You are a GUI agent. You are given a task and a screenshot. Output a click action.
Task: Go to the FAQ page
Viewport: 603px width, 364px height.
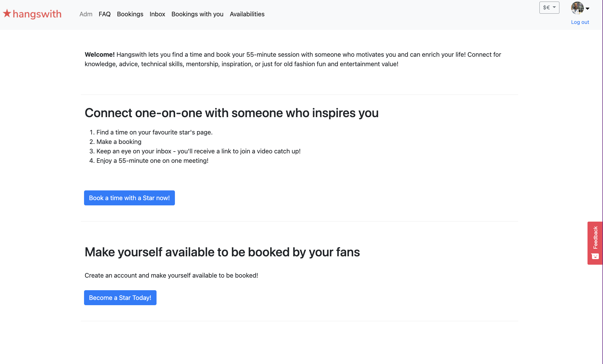pos(105,14)
